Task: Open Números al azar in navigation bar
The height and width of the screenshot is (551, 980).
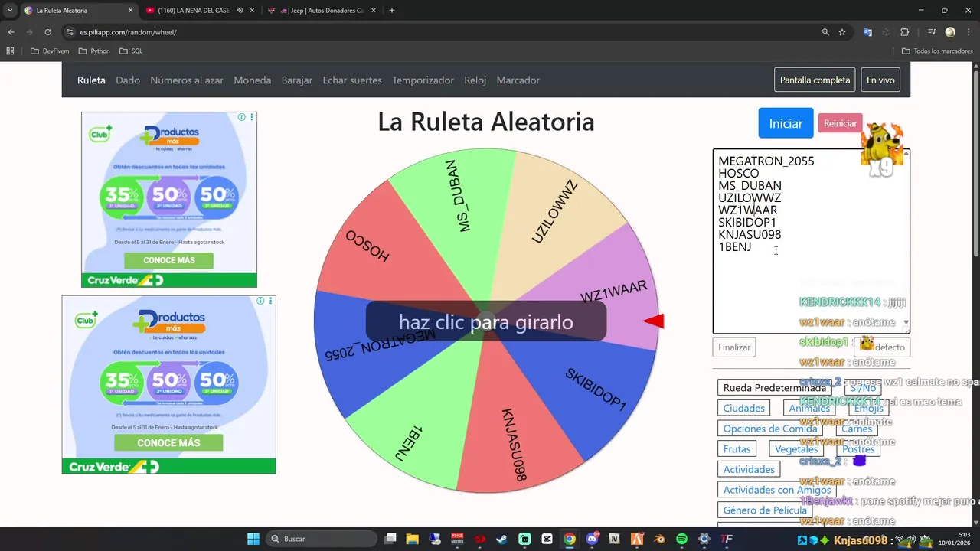Action: click(x=187, y=80)
